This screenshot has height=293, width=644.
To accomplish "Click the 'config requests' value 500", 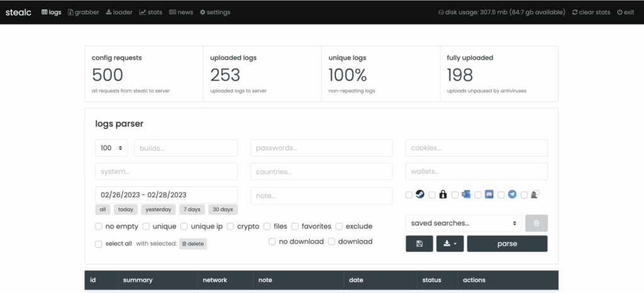I will coord(107,75).
